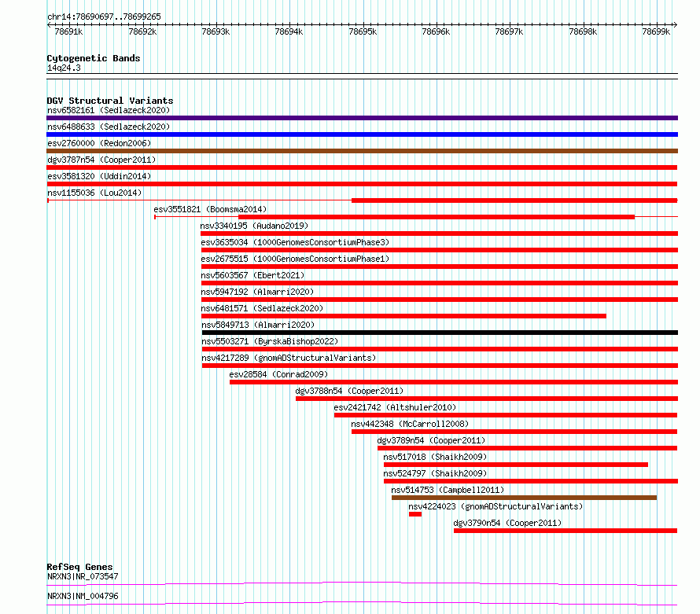Click the DGV Structural Variants track title
700x614 pixels.
coord(110,101)
